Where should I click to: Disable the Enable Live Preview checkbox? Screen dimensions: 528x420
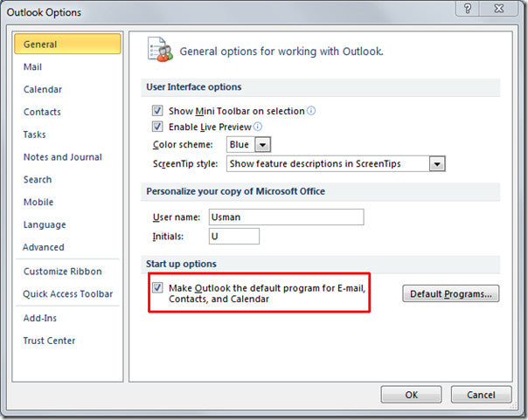[157, 127]
